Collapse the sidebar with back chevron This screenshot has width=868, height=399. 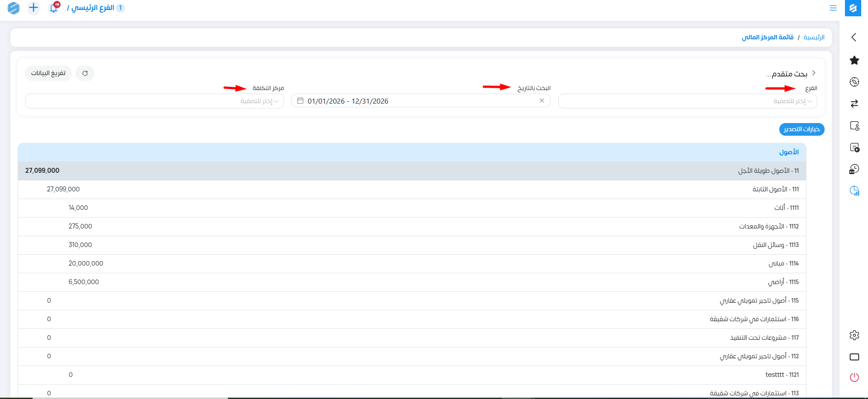(854, 37)
